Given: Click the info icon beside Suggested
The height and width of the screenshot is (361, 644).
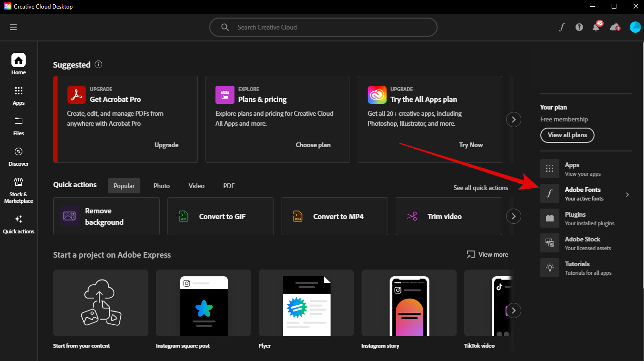Looking at the screenshot, I should click(x=98, y=64).
